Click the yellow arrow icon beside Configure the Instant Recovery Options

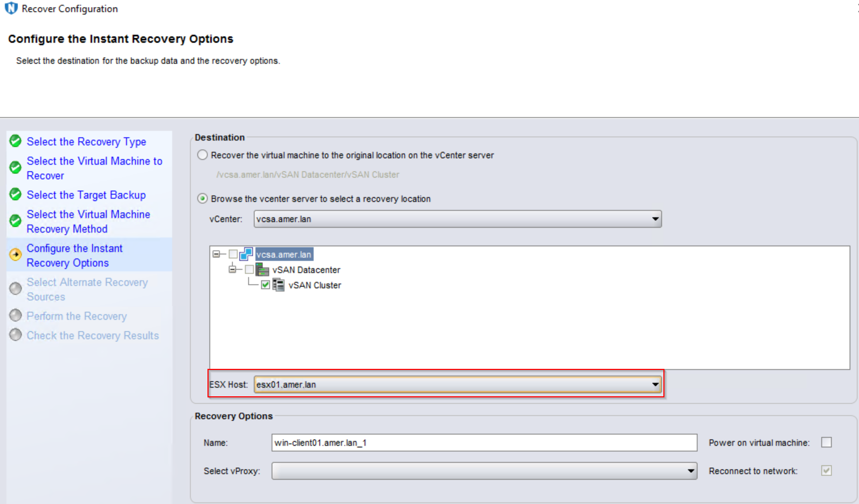[16, 254]
